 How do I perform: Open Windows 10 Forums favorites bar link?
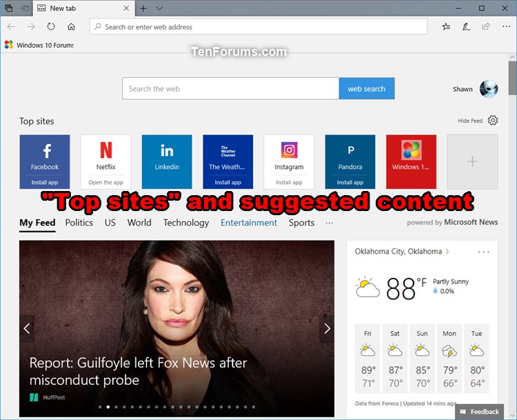(x=39, y=45)
